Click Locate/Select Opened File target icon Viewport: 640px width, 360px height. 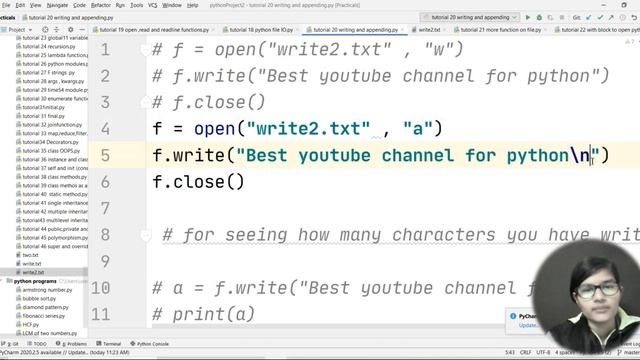coord(45,30)
